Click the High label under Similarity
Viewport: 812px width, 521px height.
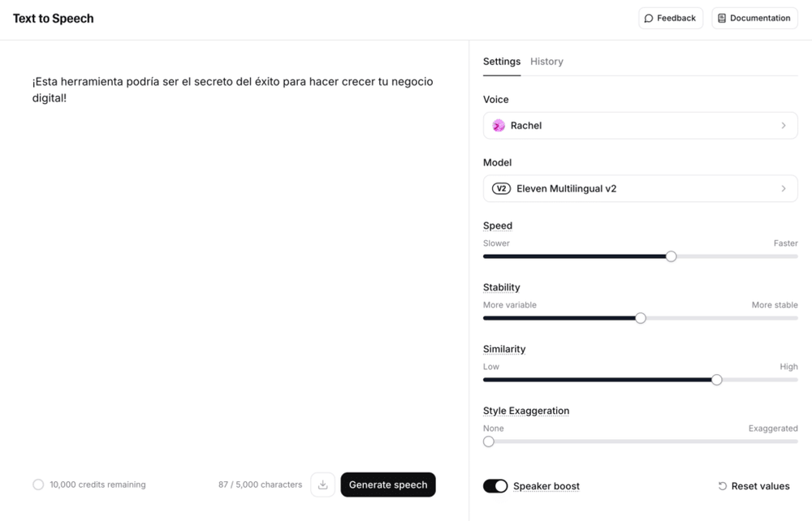click(x=788, y=367)
